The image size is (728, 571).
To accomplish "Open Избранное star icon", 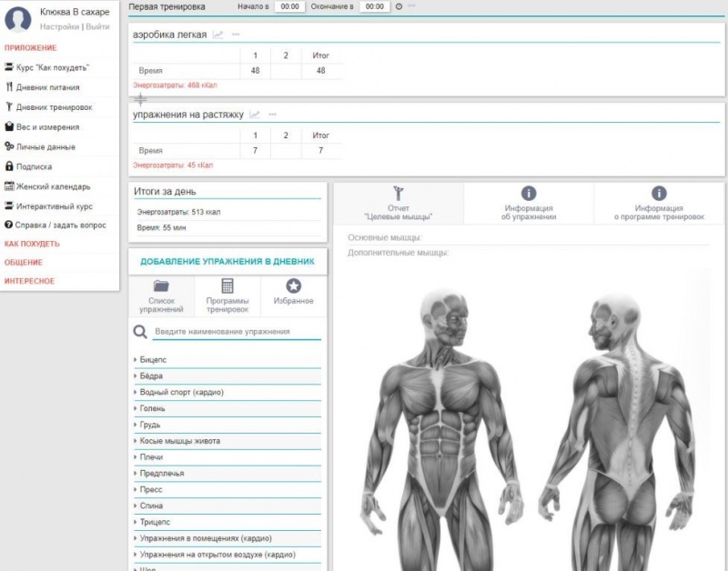I will tap(293, 286).
